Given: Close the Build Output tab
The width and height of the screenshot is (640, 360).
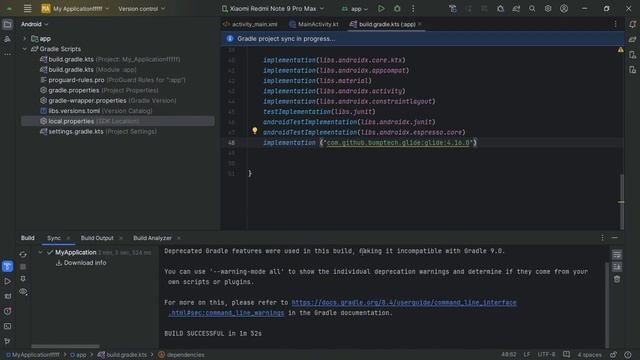Looking at the screenshot, I should [x=121, y=238].
